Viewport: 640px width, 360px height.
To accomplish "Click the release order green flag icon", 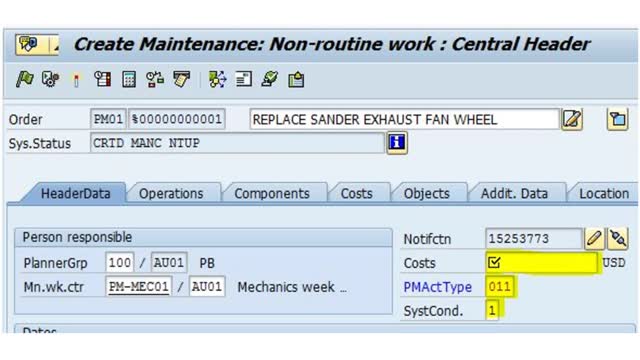I will [x=24, y=79].
